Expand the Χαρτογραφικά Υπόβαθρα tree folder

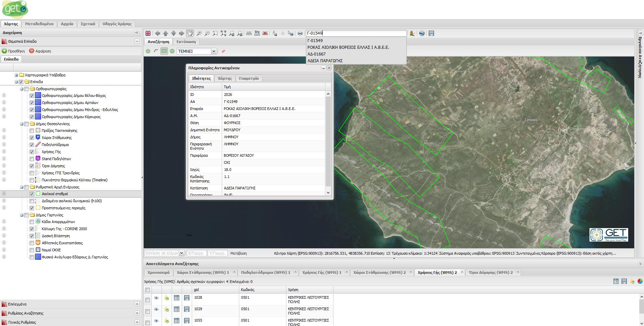16,75
